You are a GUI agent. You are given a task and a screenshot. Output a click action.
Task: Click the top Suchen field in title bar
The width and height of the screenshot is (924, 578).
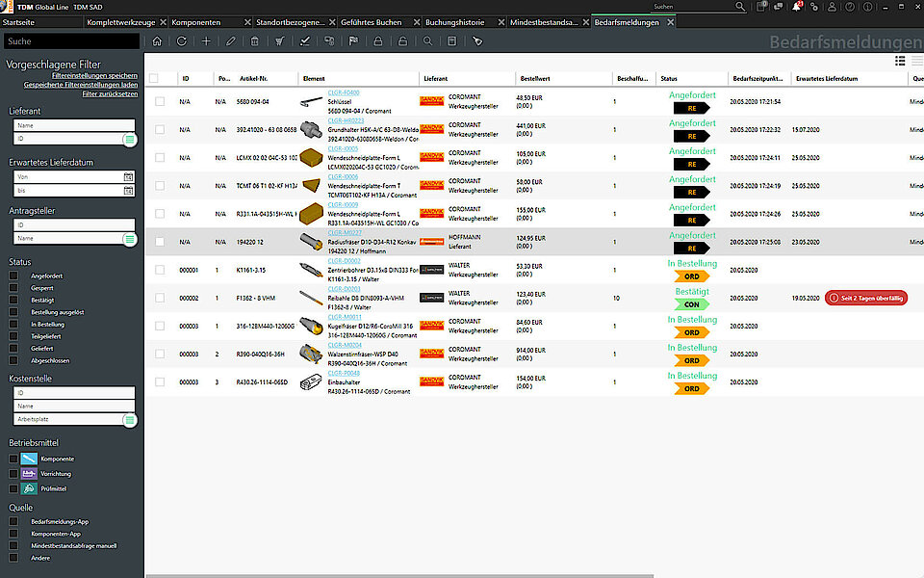pyautogui.click(x=692, y=7)
